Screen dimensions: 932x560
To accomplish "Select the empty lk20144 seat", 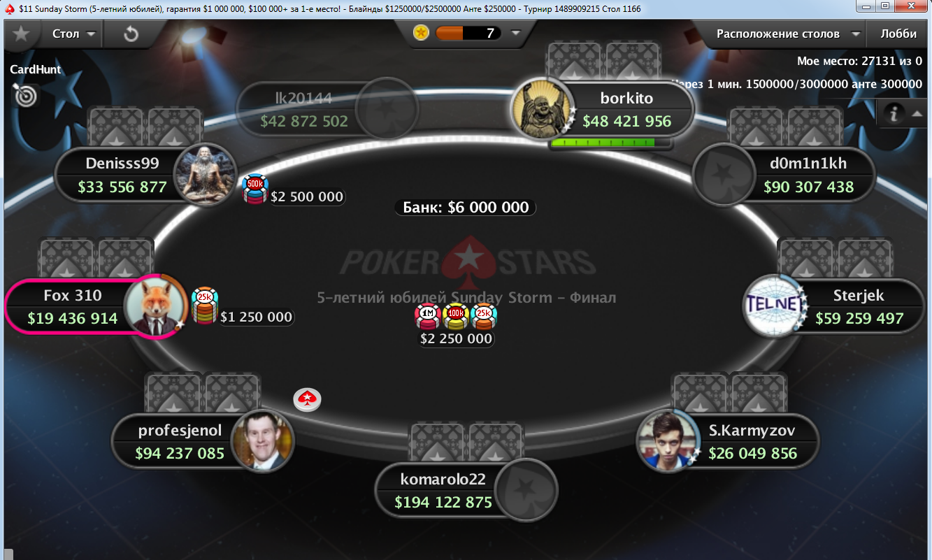I will click(327, 110).
